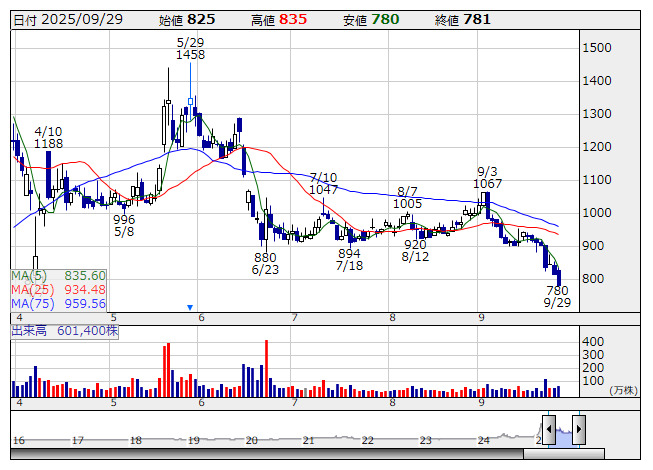Click the 4/10 1188 price label
This screenshot has width=653, height=470.
click(48, 138)
